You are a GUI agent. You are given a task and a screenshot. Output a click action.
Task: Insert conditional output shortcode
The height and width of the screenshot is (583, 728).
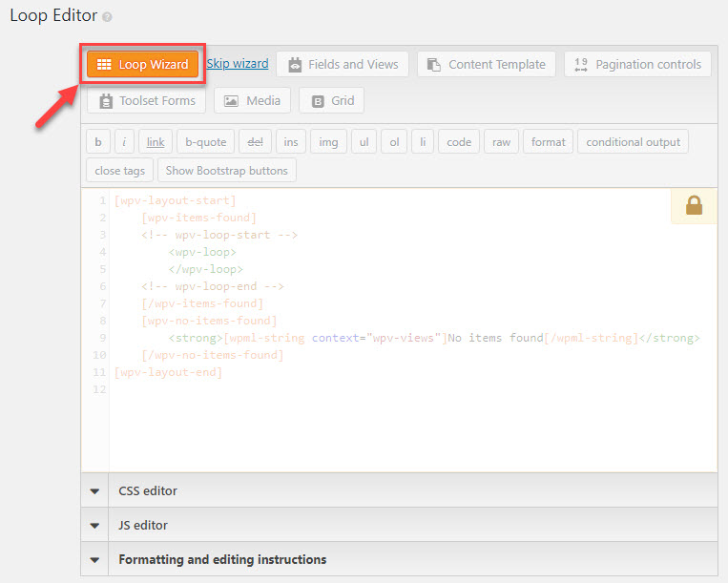pyautogui.click(x=633, y=141)
